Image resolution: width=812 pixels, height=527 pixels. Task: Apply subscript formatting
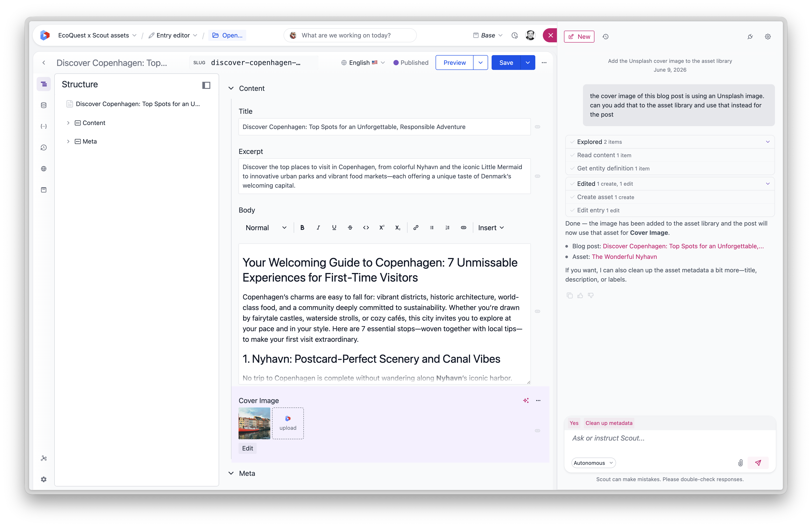tap(397, 228)
